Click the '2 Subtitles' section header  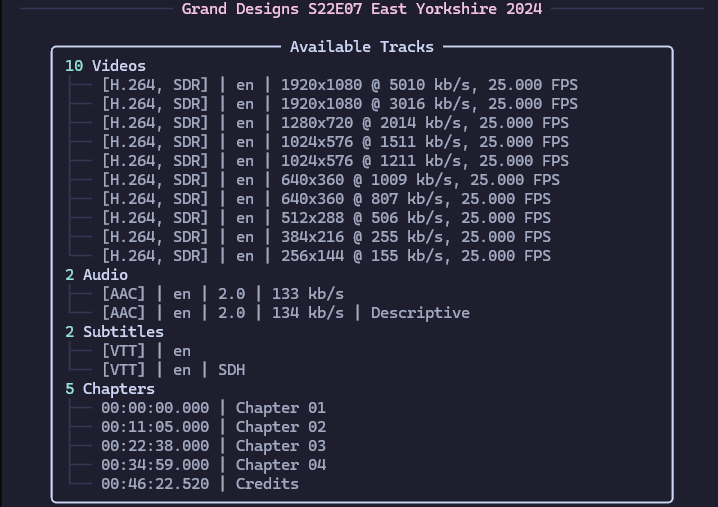114,332
